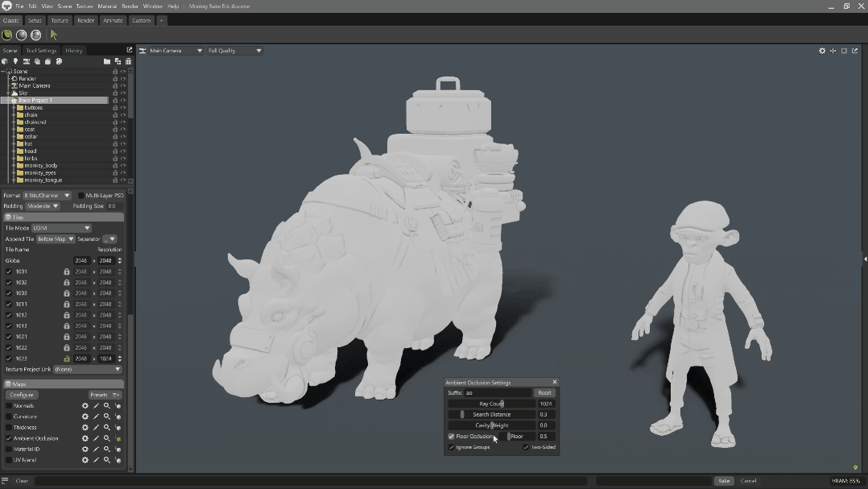This screenshot has width=868, height=489.
Task: Open viewport settings gear icon
Action: tap(822, 51)
